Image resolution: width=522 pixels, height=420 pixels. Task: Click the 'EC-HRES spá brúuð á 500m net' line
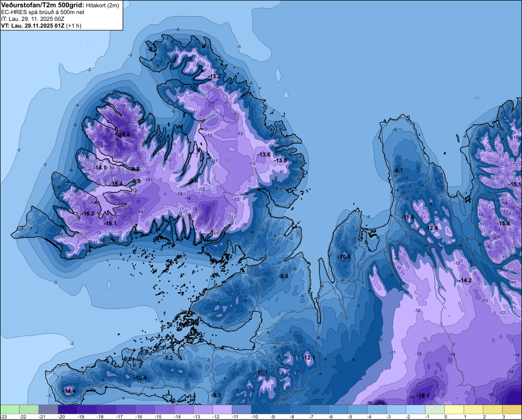point(43,12)
